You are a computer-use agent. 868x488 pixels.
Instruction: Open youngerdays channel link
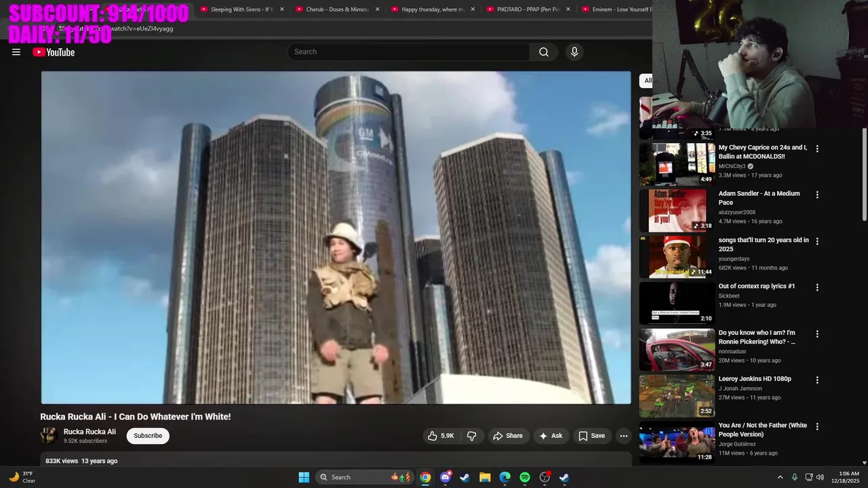(x=734, y=259)
